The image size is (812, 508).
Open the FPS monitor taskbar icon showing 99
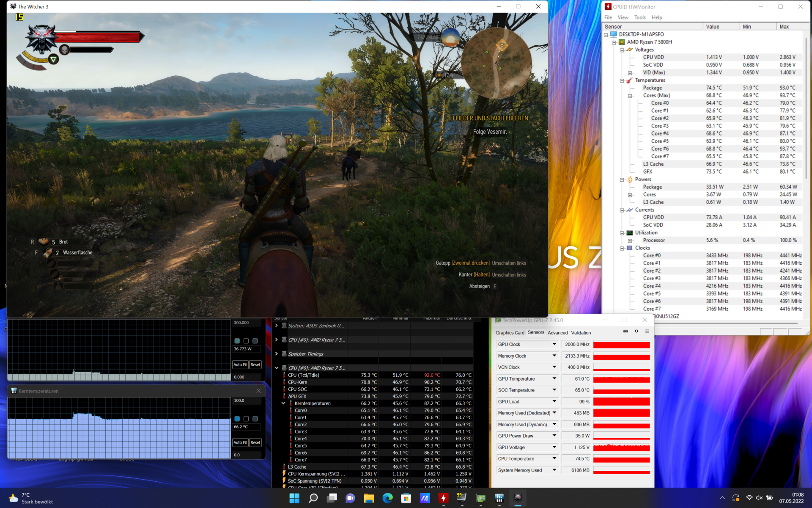(462, 498)
